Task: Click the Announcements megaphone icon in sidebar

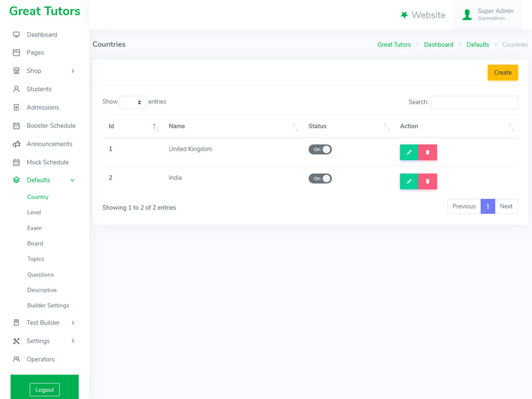Action: coord(16,144)
